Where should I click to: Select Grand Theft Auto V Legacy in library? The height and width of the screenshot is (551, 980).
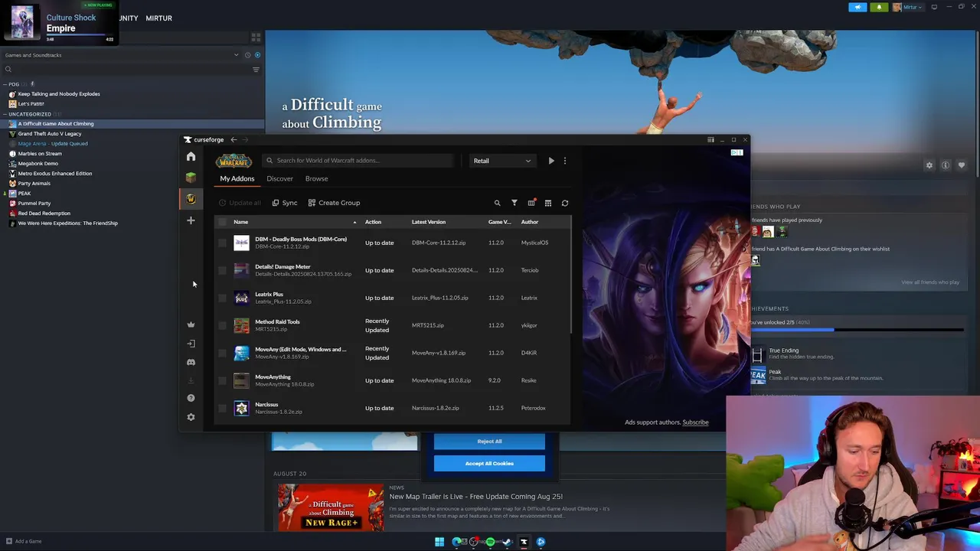point(49,134)
